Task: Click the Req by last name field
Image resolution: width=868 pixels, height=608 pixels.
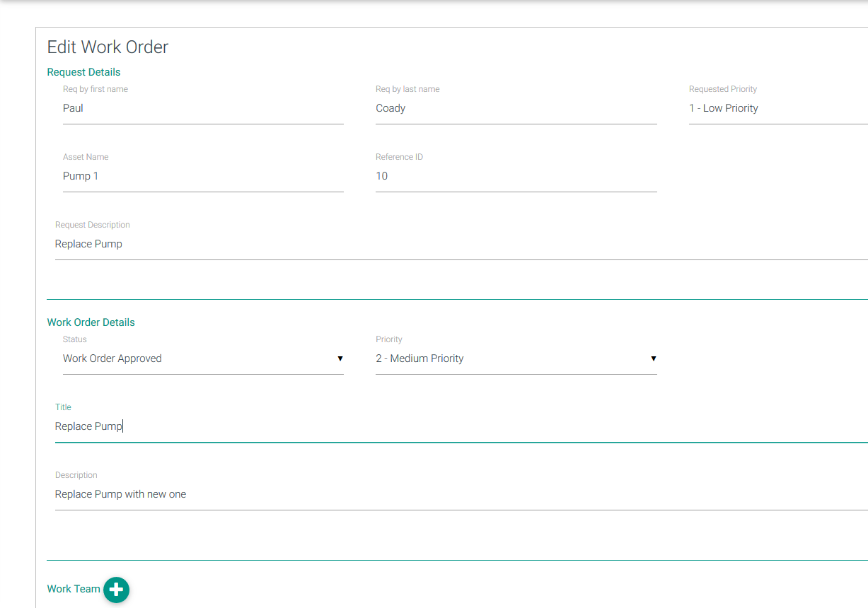Action: pyautogui.click(x=516, y=109)
